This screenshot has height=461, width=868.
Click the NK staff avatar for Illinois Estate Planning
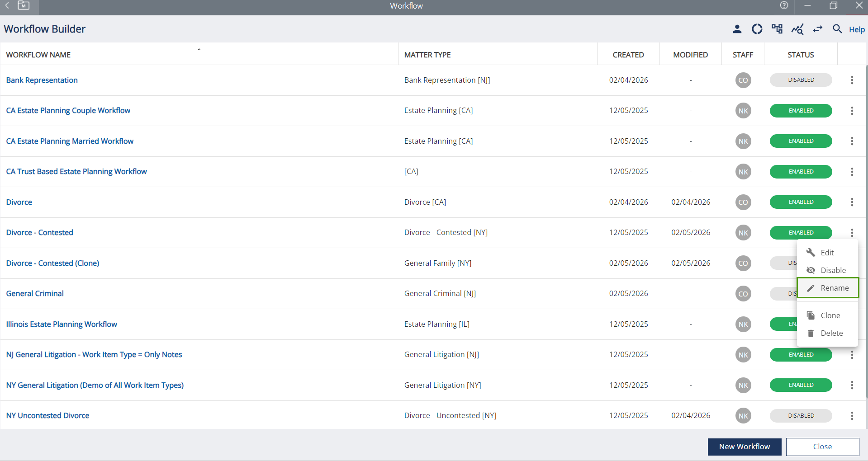coord(743,325)
